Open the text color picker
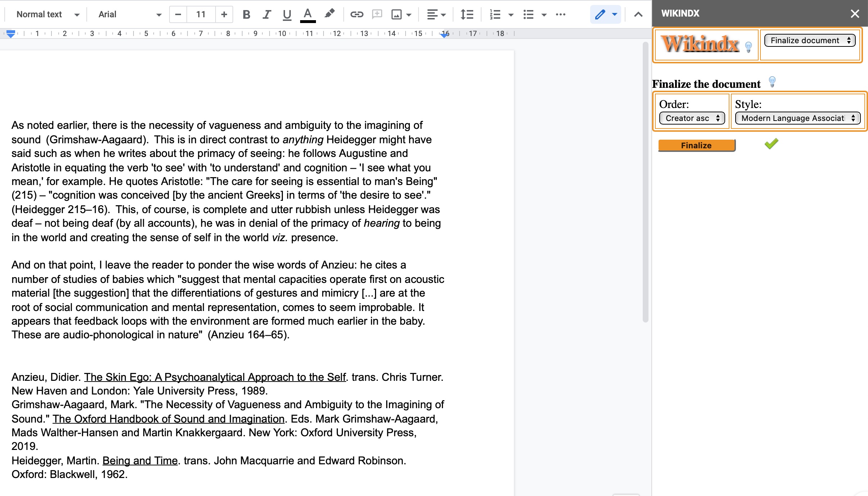868x496 pixels. pos(308,14)
